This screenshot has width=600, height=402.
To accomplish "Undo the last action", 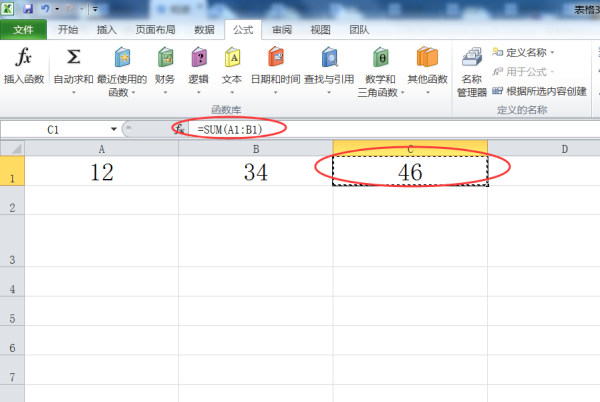I will 45,8.
